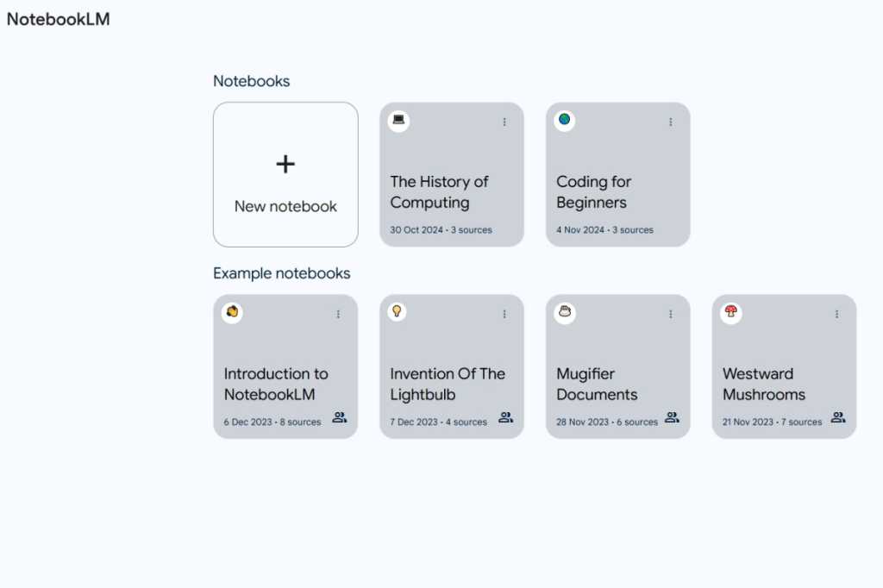Open the options menu for Westward Mushrooms
Screen dimensions: 883x588
click(x=836, y=314)
